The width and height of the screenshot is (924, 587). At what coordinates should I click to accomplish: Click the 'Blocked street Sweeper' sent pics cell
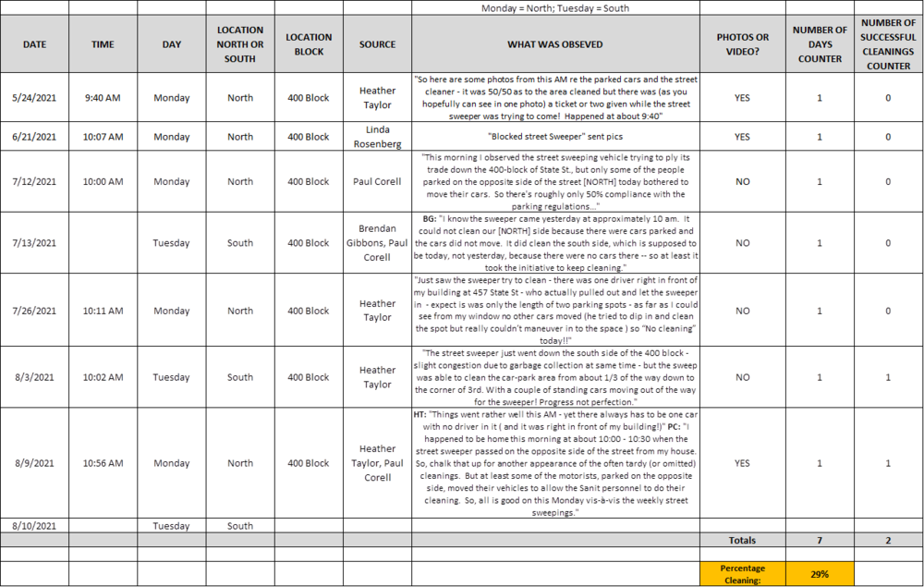pos(555,137)
